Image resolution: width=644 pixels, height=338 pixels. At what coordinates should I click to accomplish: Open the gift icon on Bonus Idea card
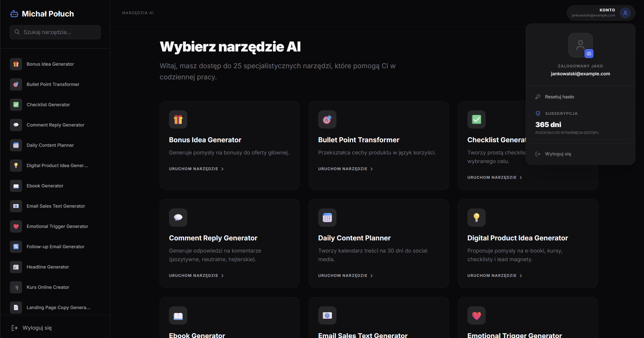pyautogui.click(x=178, y=119)
